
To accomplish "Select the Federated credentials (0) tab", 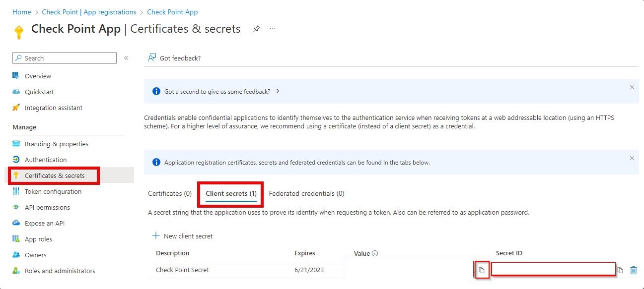I will 306,193.
